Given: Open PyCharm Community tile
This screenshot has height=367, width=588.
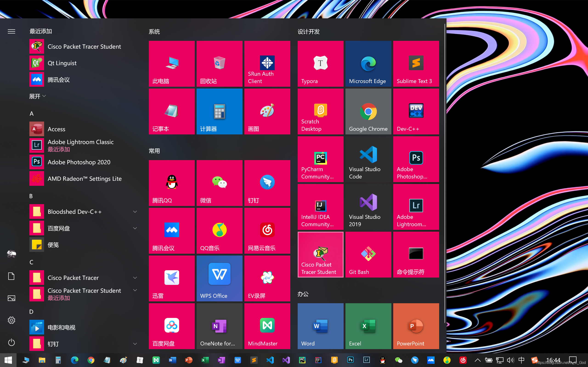Looking at the screenshot, I should 320,159.
